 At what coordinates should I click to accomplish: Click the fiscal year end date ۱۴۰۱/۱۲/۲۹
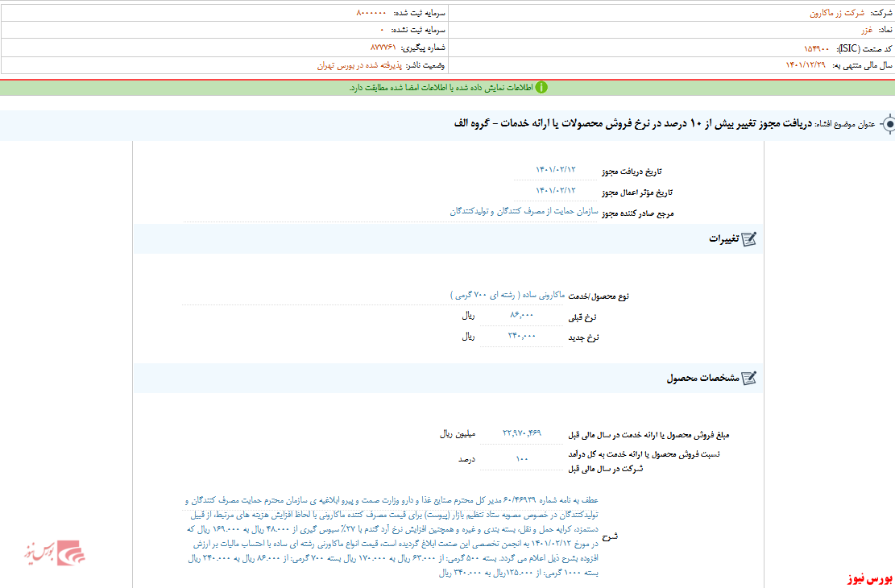click(806, 66)
